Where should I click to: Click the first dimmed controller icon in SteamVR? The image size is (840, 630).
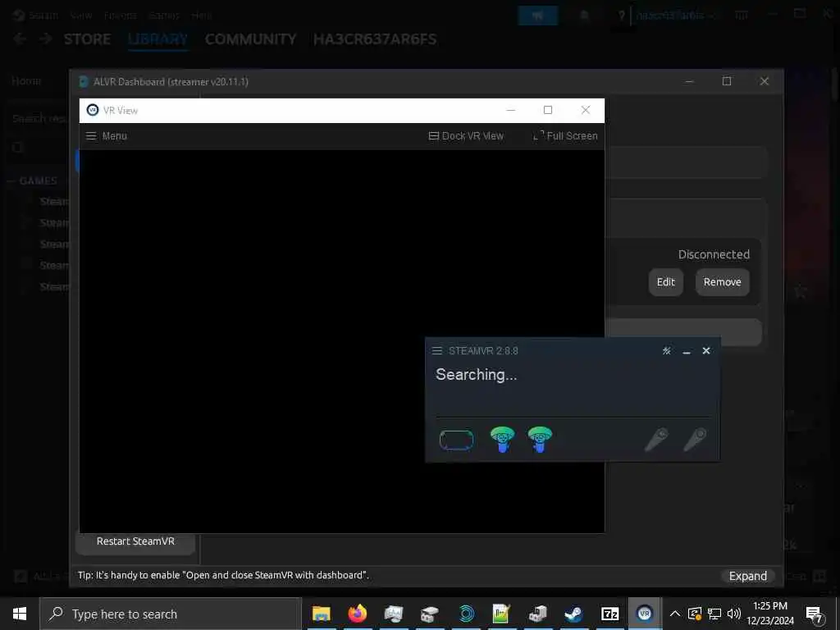point(657,440)
